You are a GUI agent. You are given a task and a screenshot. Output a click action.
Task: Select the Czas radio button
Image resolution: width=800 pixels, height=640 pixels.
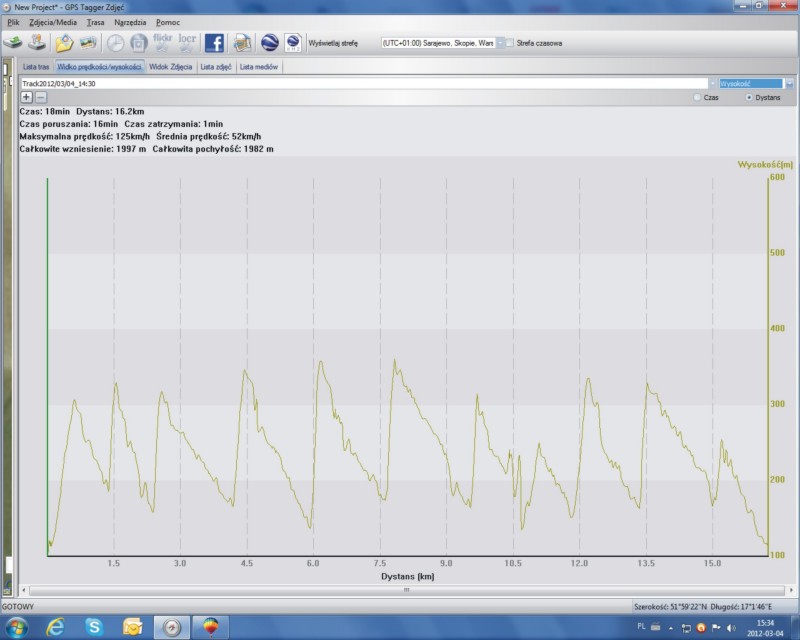(x=697, y=97)
